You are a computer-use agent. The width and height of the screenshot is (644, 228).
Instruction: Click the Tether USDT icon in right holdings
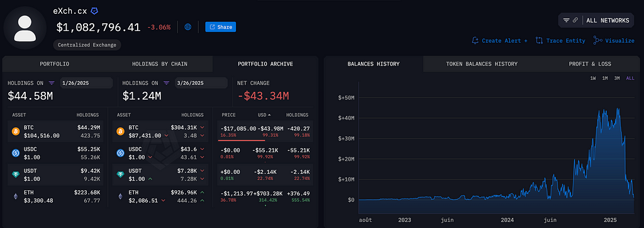121,175
